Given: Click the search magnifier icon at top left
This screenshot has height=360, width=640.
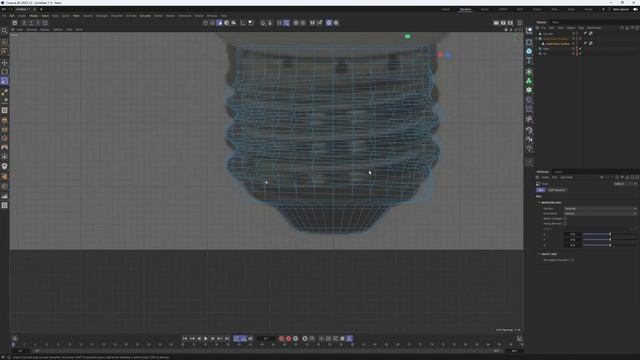Looking at the screenshot, I should pyautogui.click(x=4, y=31).
